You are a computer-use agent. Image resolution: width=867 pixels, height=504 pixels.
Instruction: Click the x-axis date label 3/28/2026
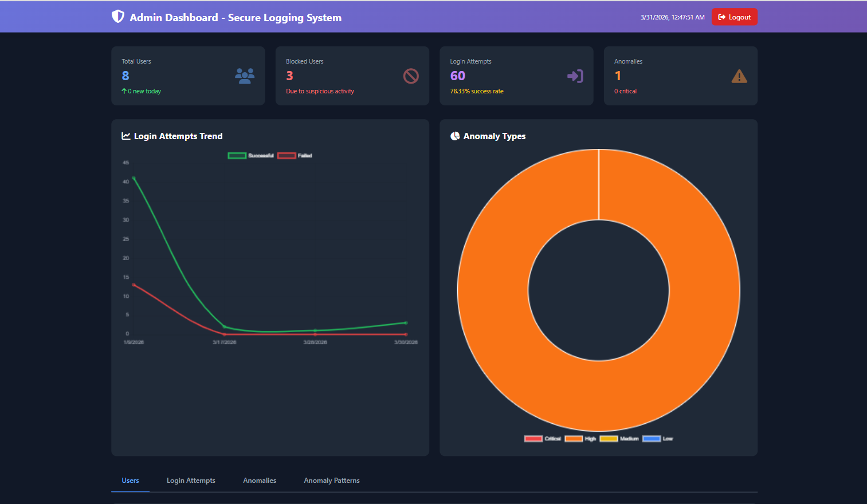(x=315, y=342)
